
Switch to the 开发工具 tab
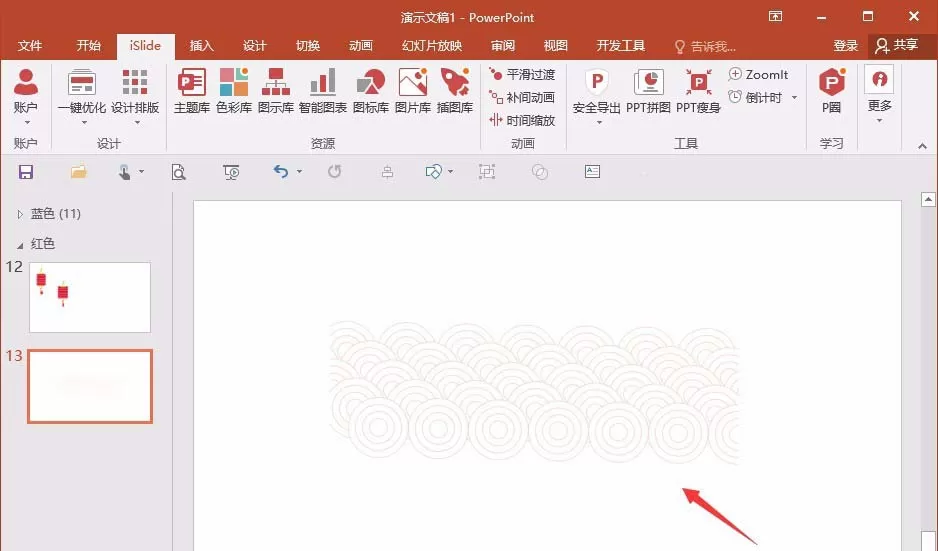(x=621, y=45)
